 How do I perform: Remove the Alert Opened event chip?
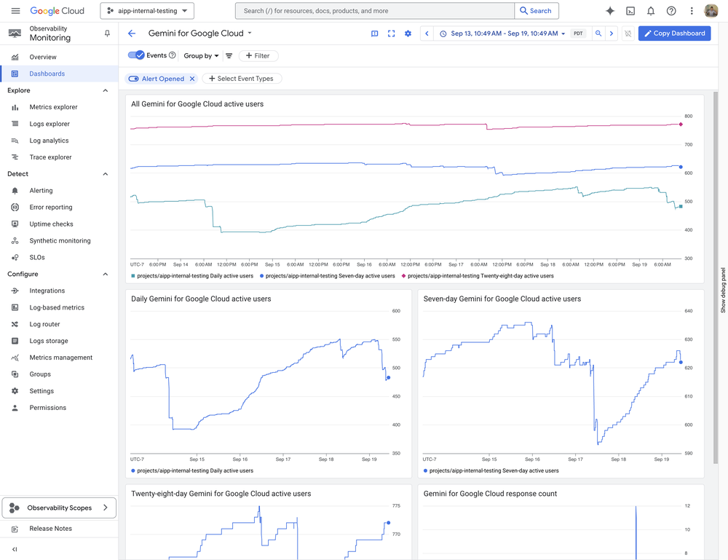point(191,79)
